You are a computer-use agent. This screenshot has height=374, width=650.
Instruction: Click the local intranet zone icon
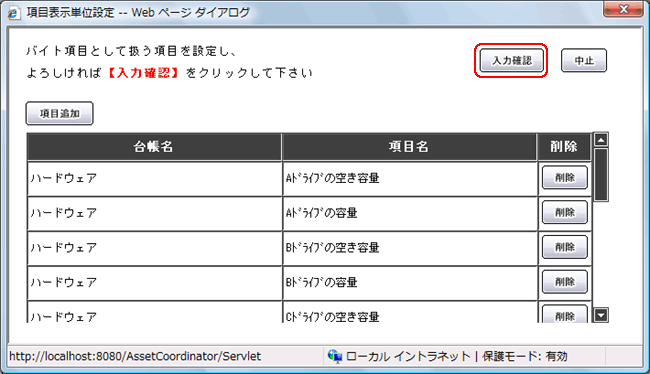pos(335,356)
